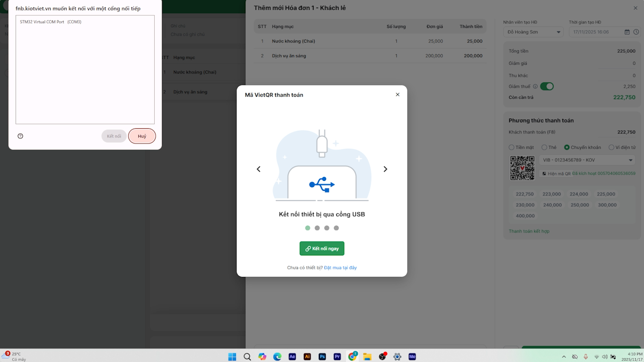This screenshot has height=362, width=644.
Task: Click activated code 'Đã kích hoạt 005704060536059'
Action: 604,173
